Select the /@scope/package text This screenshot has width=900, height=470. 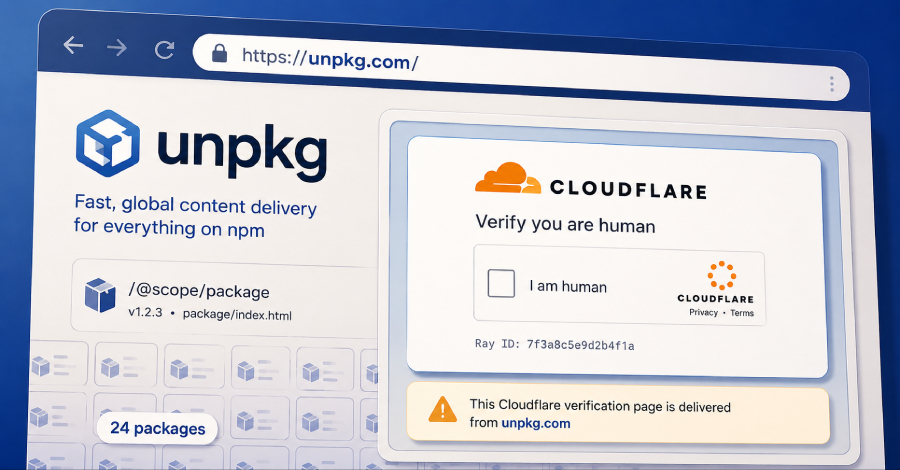(x=199, y=290)
